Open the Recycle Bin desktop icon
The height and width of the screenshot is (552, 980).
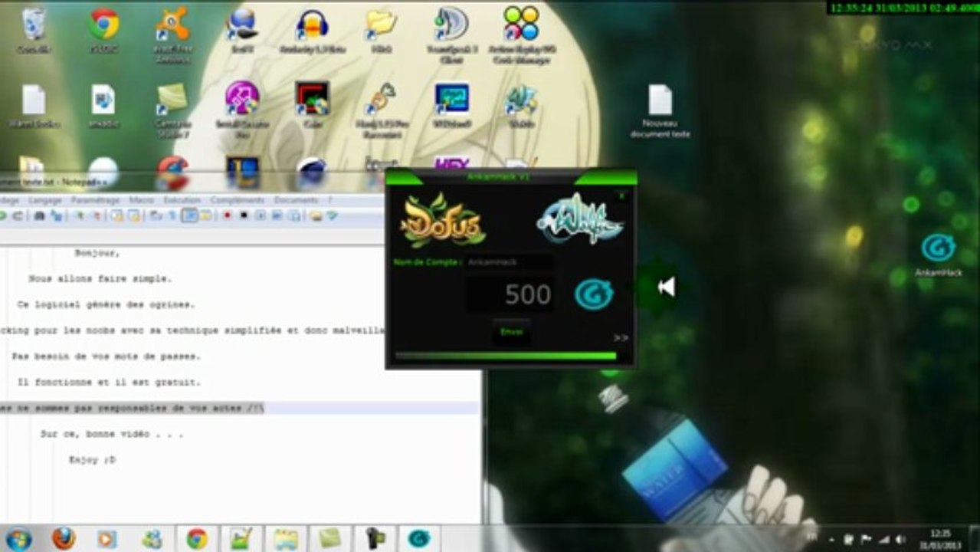(x=34, y=31)
